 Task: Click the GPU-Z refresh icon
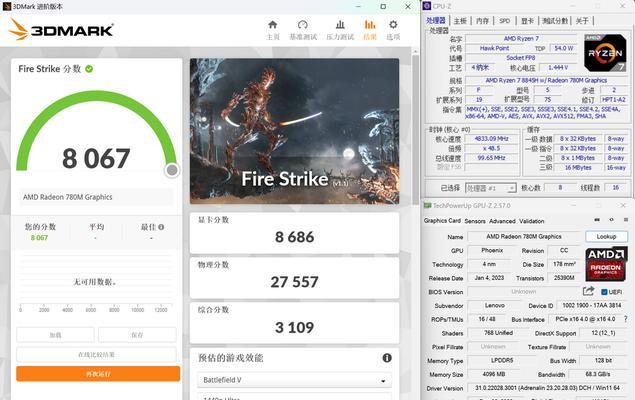(611, 220)
